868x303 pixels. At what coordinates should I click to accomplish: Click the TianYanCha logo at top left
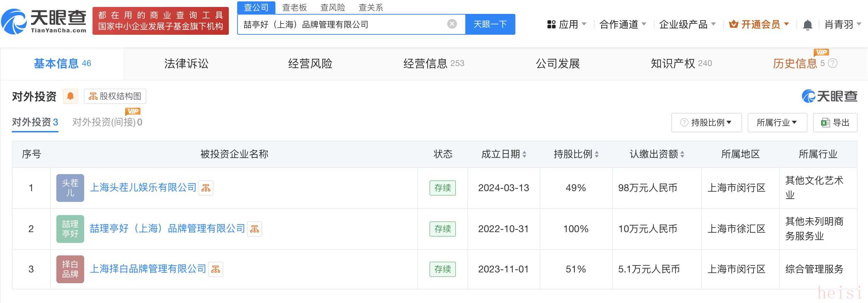(x=44, y=21)
